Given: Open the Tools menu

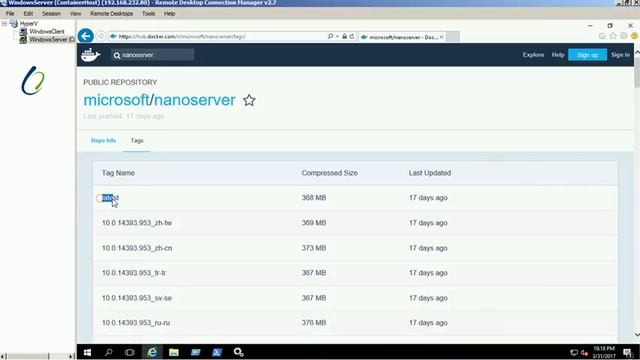Looking at the screenshot, I should pos(149,13).
